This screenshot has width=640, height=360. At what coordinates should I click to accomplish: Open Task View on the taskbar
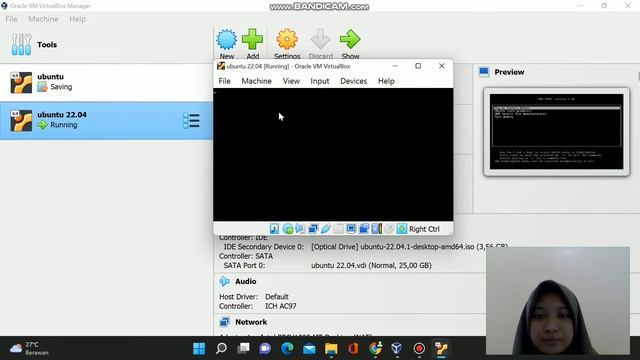(243, 349)
